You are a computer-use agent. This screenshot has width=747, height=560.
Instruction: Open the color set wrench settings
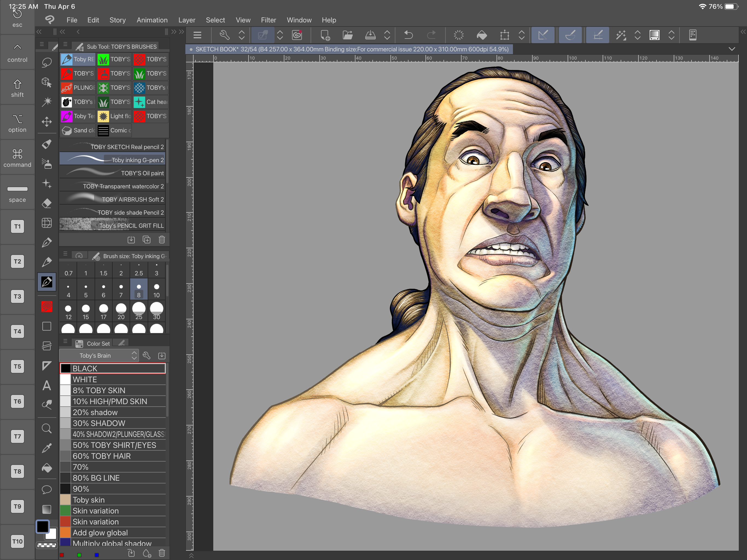147,355
